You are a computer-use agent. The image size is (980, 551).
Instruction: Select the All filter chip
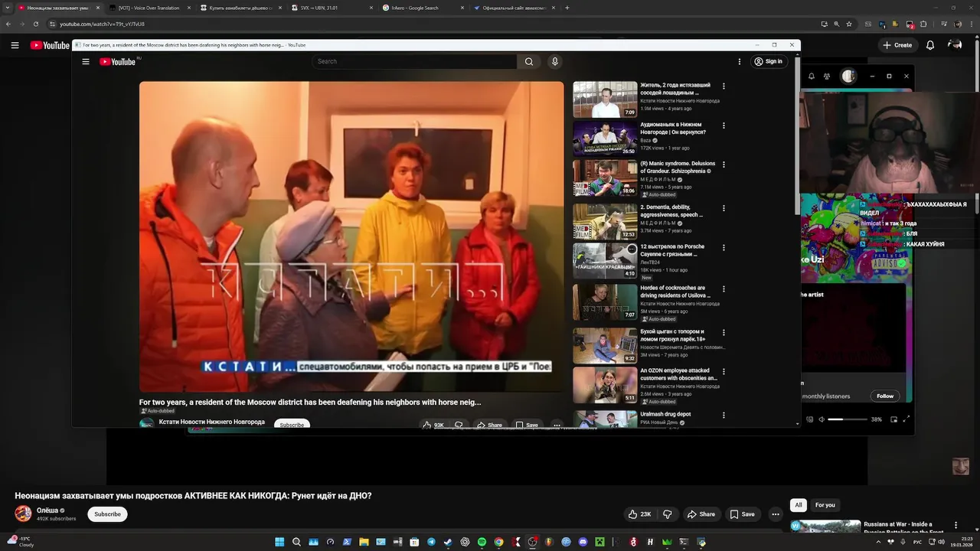click(799, 505)
